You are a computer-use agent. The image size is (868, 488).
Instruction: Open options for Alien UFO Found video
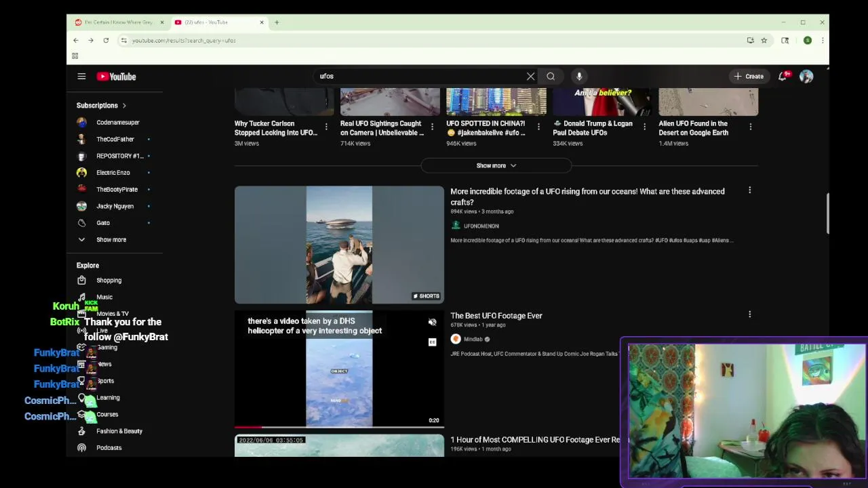tap(750, 127)
